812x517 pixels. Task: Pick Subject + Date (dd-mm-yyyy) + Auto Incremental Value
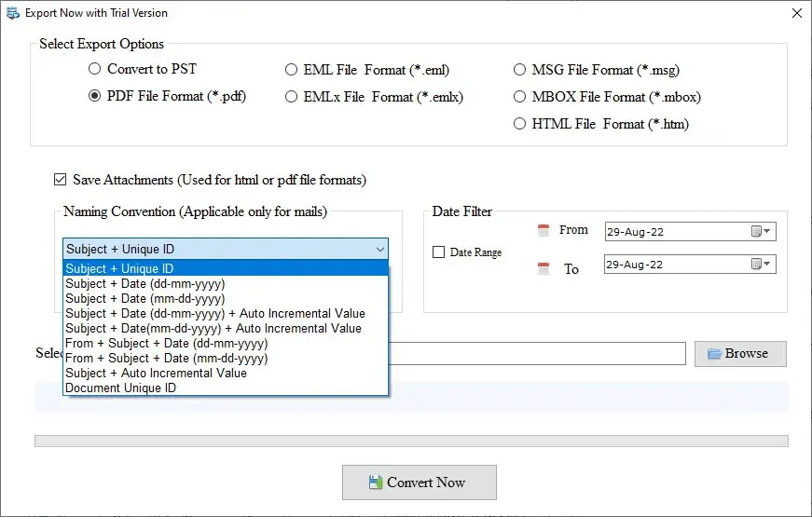click(226, 314)
